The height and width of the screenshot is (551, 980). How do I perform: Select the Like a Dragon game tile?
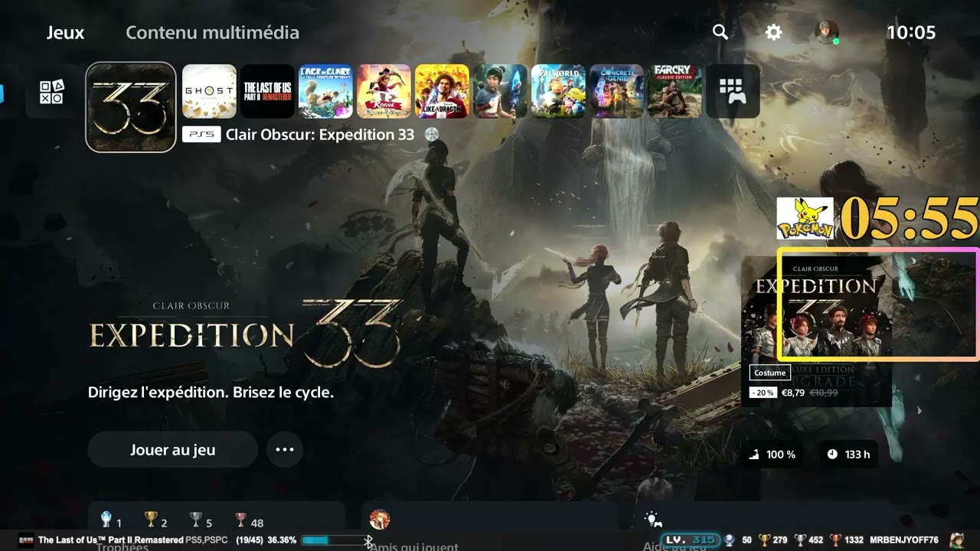point(442,91)
